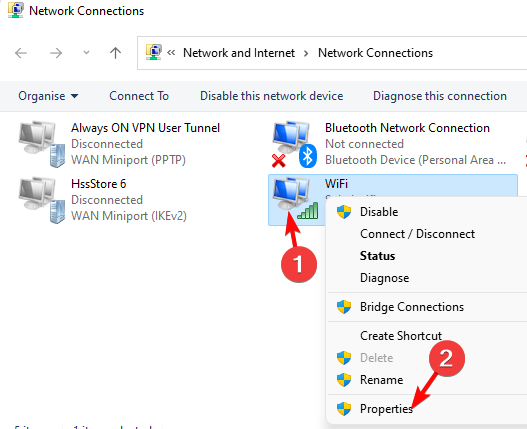Click the HssStore 6 label

pos(98,184)
